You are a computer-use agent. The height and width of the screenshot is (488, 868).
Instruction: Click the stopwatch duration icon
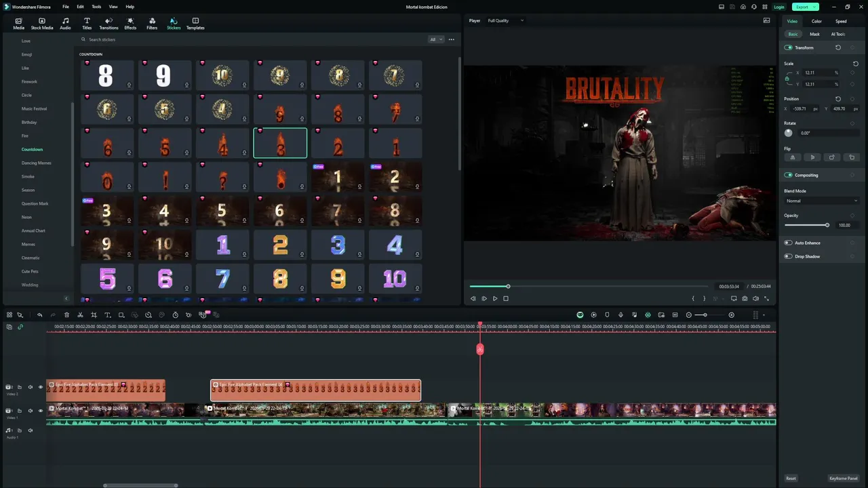point(175,315)
